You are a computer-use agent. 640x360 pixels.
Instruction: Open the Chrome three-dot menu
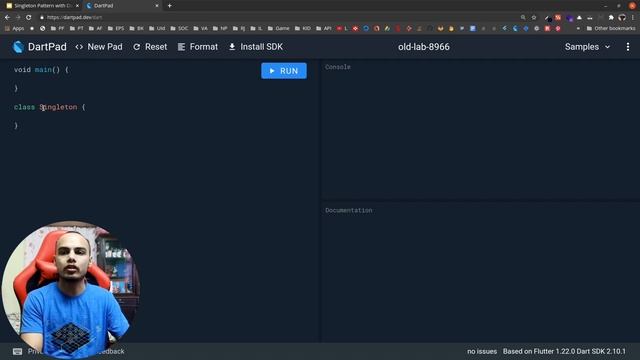[633, 18]
